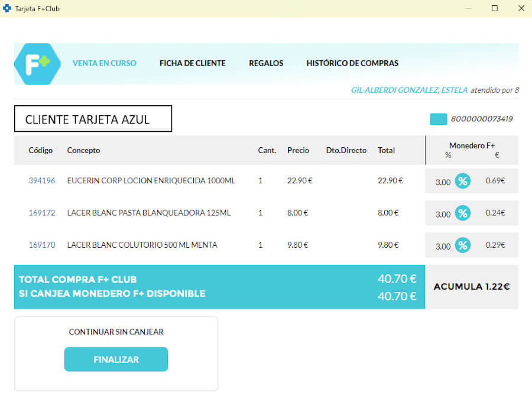Image resolution: width=532 pixels, height=399 pixels.
Task: Open the REGALOS tab
Action: pyautogui.click(x=266, y=63)
